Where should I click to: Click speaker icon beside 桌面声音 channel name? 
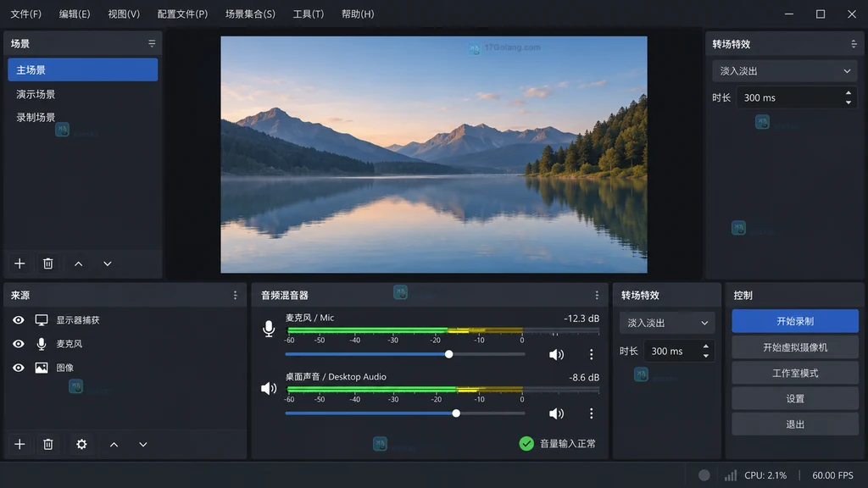pyautogui.click(x=269, y=388)
